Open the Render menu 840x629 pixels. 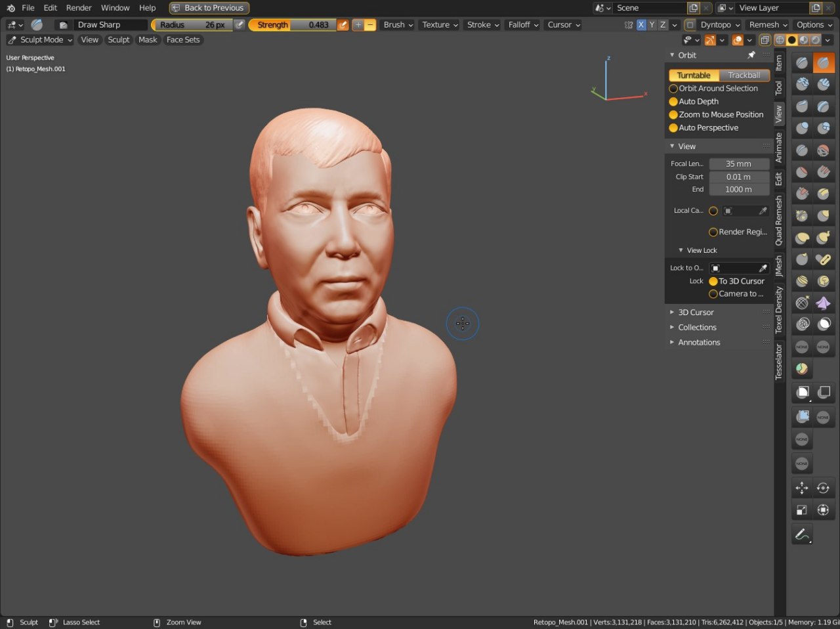coord(79,8)
